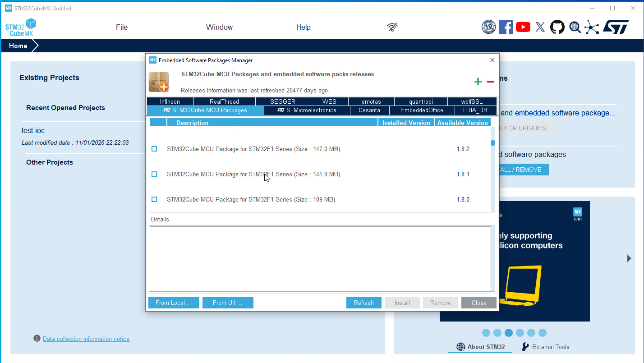Click the From Url ... button
This screenshot has width=644, height=363.
[228, 303]
